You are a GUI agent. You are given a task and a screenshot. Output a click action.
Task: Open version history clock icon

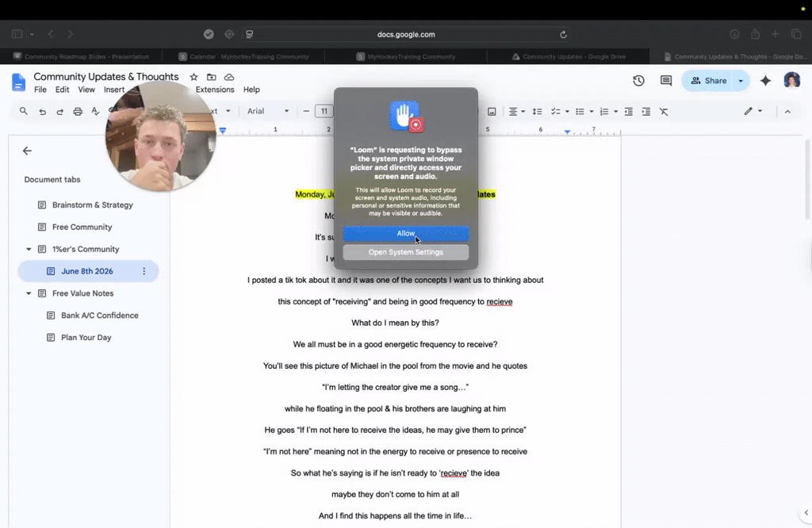pyautogui.click(x=638, y=81)
